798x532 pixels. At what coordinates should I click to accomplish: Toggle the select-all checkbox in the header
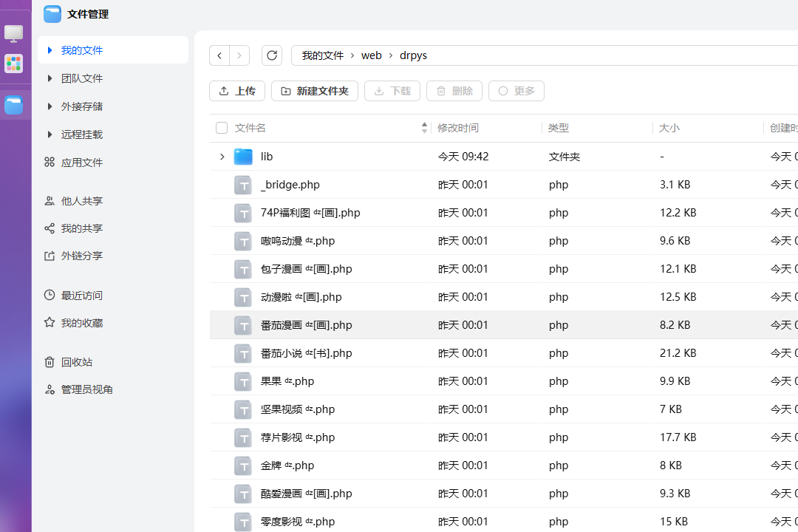point(222,128)
